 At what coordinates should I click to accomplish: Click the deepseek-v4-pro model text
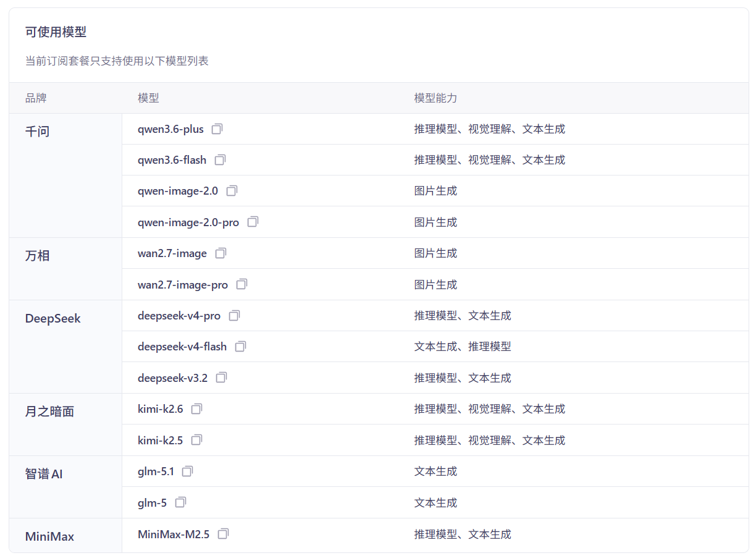click(179, 316)
